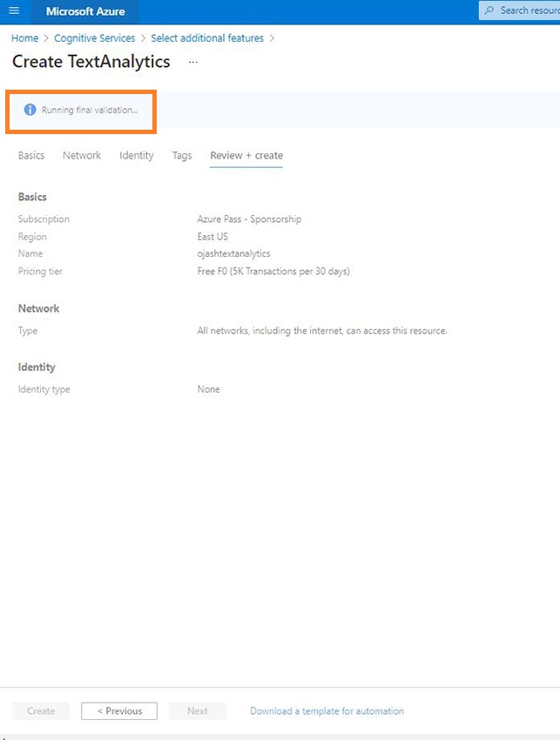
Task: Click the search magnifier icon
Action: (489, 10)
